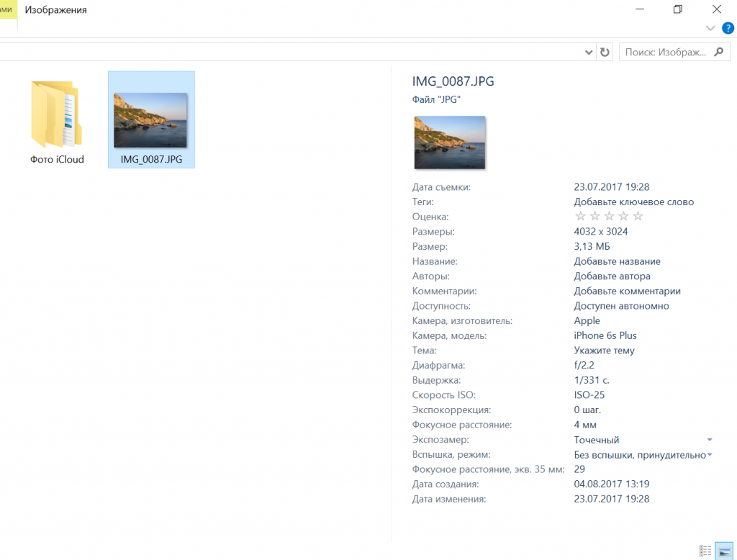Click the exposure compensation value 0 шаг.
Screen dimensions: 737x560
pyautogui.click(x=587, y=410)
